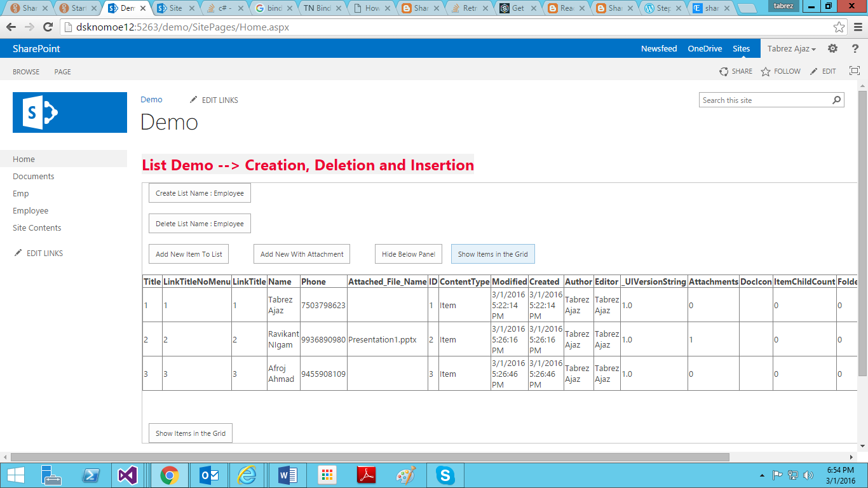This screenshot has width=868, height=488.
Task: Select the BROWSE tab
Action: click(x=25, y=71)
